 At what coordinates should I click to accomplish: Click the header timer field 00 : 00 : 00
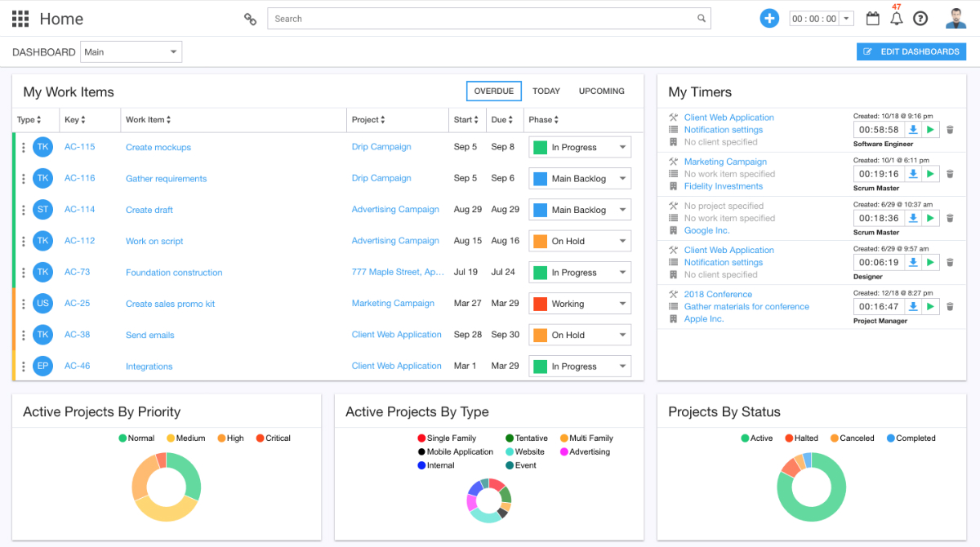815,19
